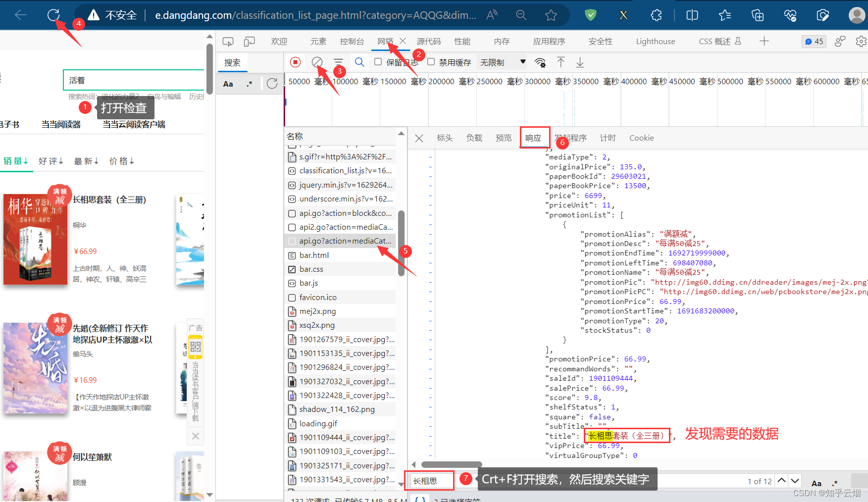This screenshot has height=502, width=868.
Task: Open the 预览 request tab
Action: pos(504,138)
